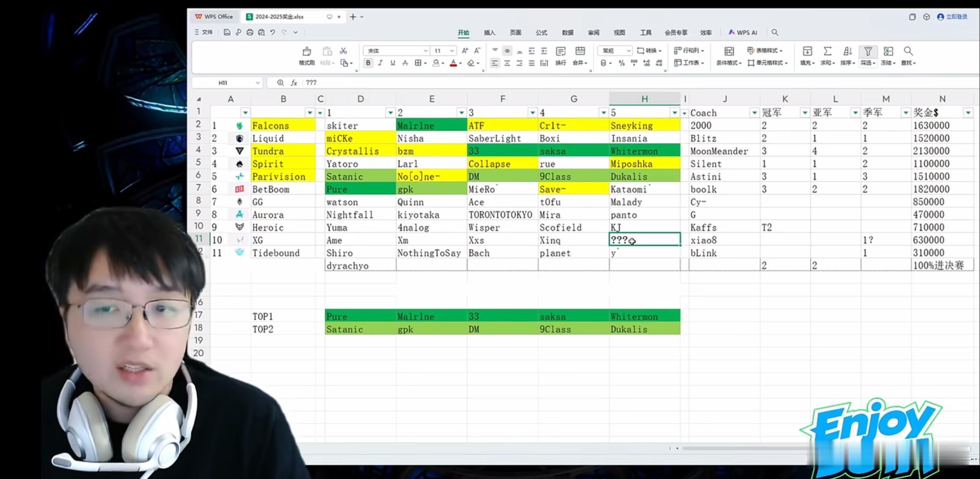
Task: Click the 立即登录 login button
Action: 953,17
